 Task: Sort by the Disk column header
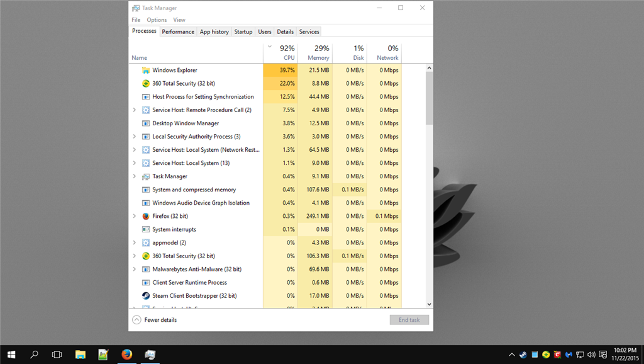[350, 53]
